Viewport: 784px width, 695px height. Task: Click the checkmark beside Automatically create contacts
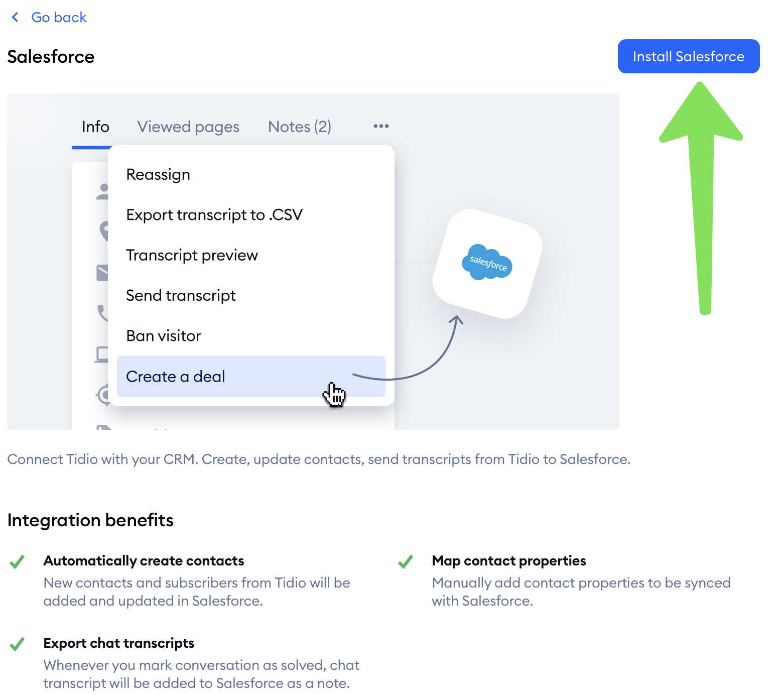point(17,561)
